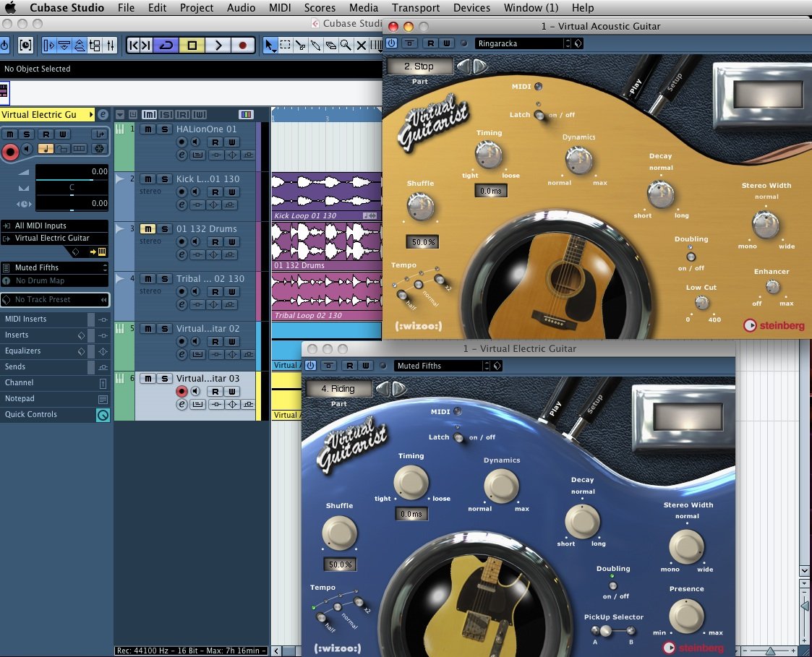The image size is (812, 657).
Task: Click the transport Record button
Action: click(x=243, y=46)
